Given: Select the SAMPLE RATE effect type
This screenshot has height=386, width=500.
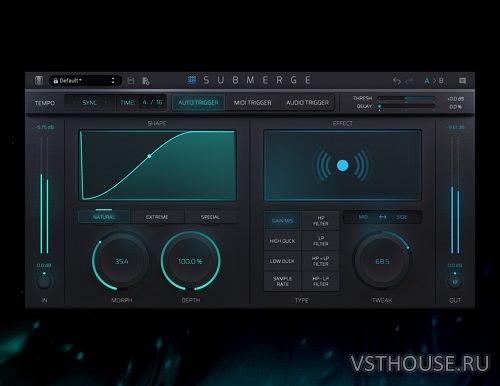Looking at the screenshot, I should pyautogui.click(x=283, y=281).
